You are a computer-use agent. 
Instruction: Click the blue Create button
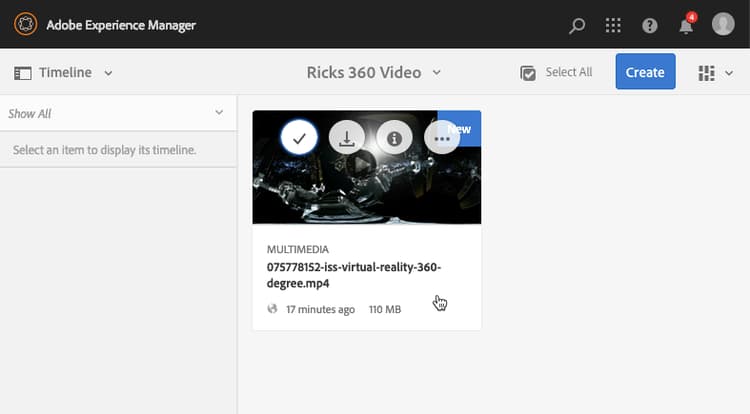[645, 72]
